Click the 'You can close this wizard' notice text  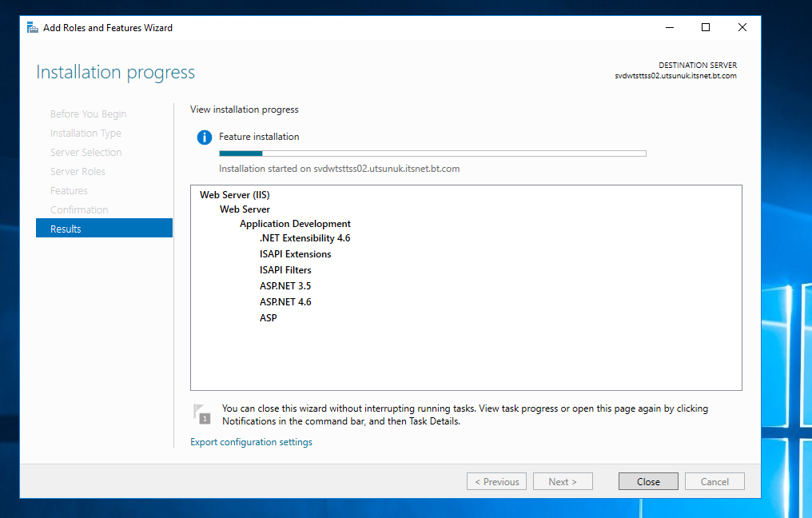(465, 415)
